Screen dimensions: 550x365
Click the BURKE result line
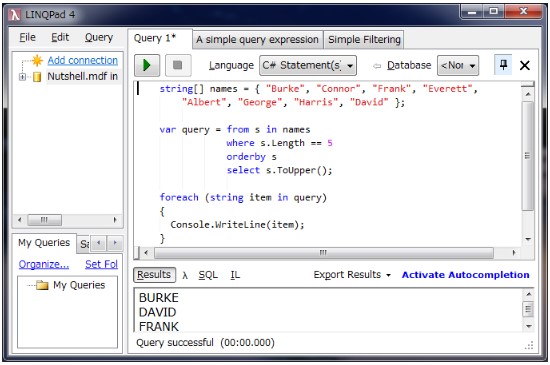(159, 298)
